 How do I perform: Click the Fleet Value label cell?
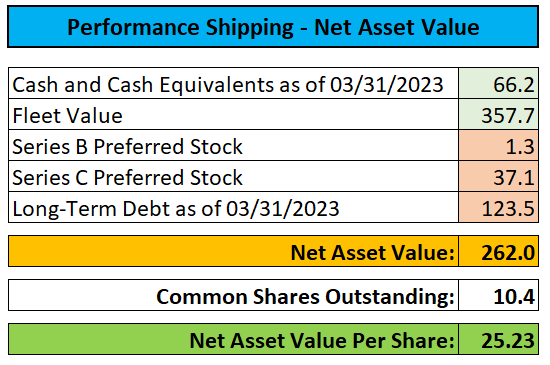234,114
